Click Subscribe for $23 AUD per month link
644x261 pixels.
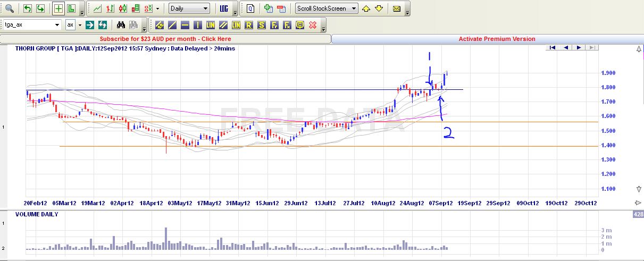point(165,39)
